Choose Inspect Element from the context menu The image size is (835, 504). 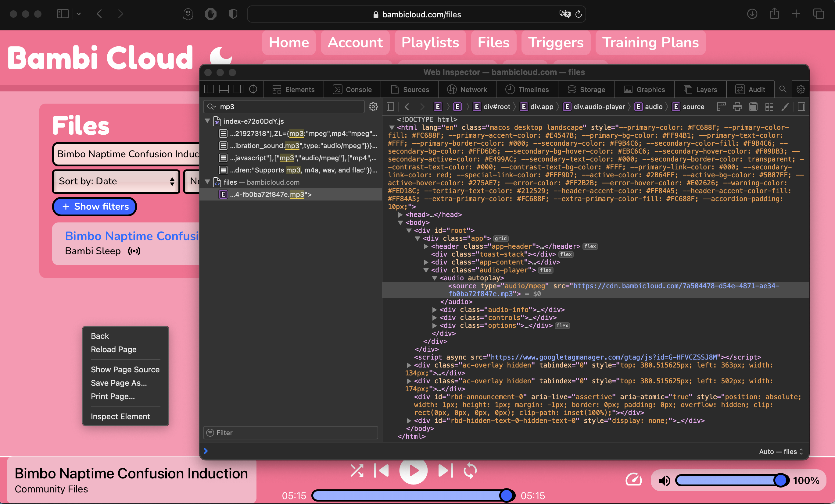[x=120, y=416]
